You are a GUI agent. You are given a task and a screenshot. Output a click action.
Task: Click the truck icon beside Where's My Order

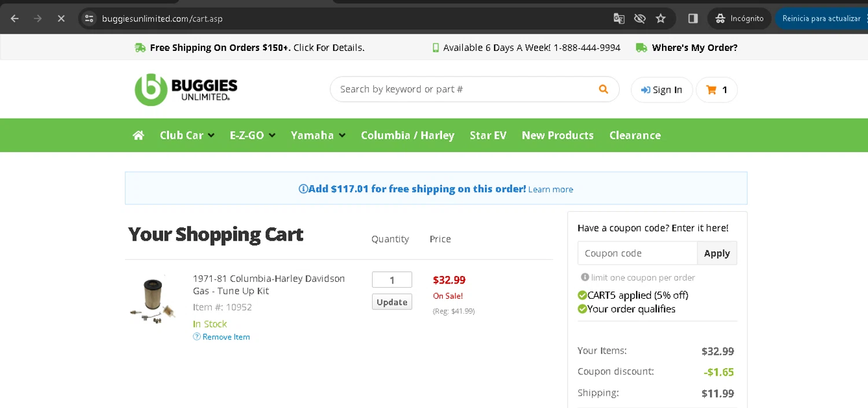[641, 47]
